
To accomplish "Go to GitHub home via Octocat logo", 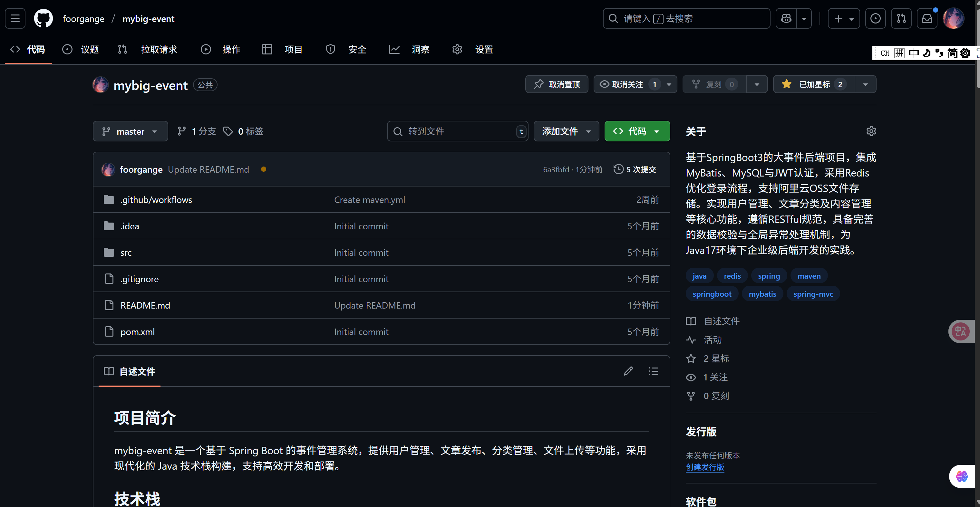I will coord(44,18).
